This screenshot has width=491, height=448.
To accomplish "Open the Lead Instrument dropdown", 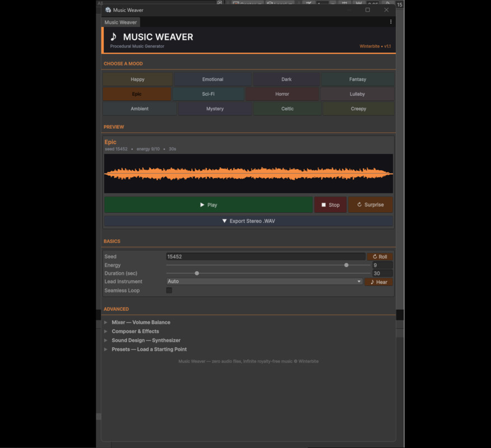I will tap(264, 282).
